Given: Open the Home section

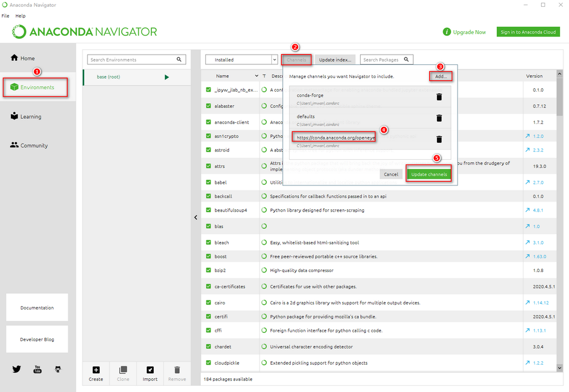Looking at the screenshot, I should (x=23, y=58).
